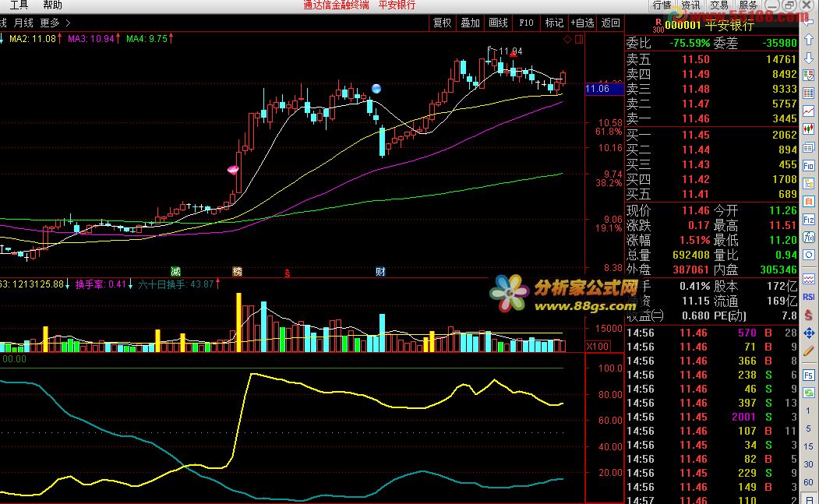Switch to the 5-minute period
This screenshot has width=819, height=504.
pos(809,428)
